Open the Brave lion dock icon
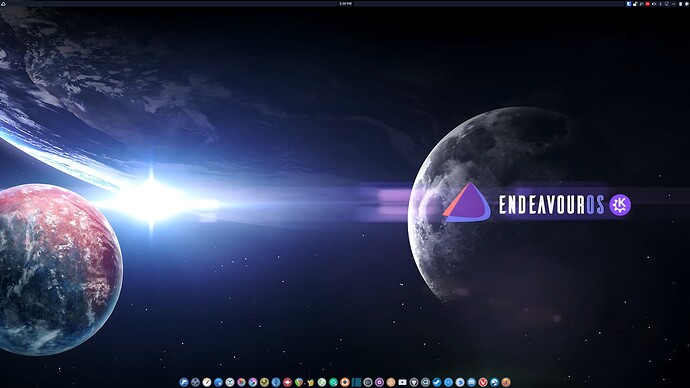Viewport: 690px width, 388px height. point(414,382)
